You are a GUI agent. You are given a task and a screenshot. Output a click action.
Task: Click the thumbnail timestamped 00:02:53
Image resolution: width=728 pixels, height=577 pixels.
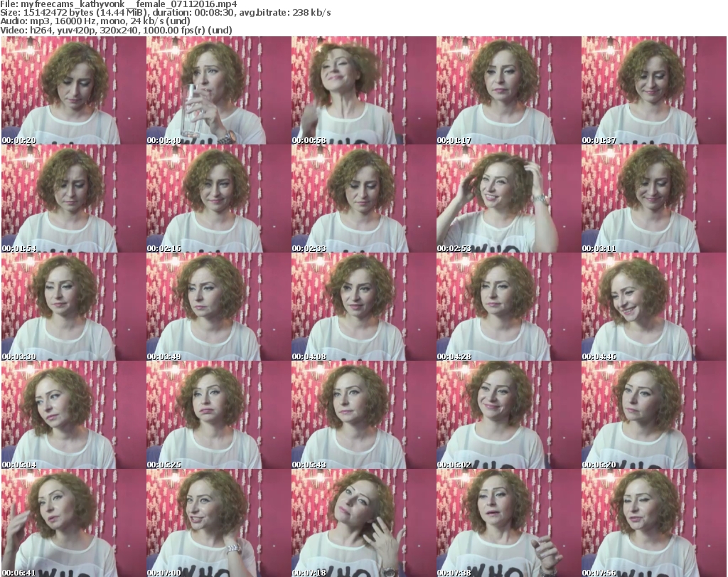pyautogui.click(x=508, y=199)
